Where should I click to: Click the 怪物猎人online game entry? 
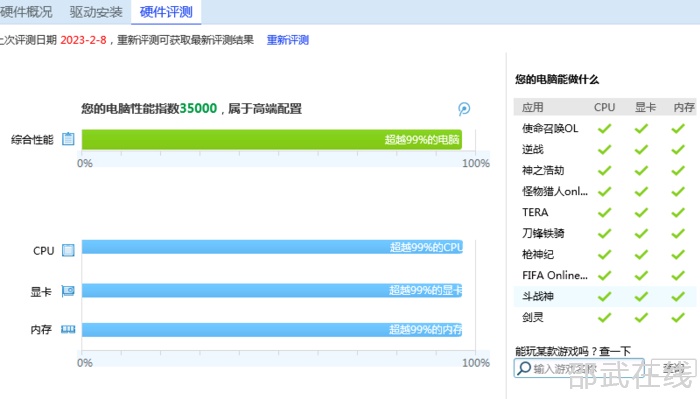(x=554, y=191)
